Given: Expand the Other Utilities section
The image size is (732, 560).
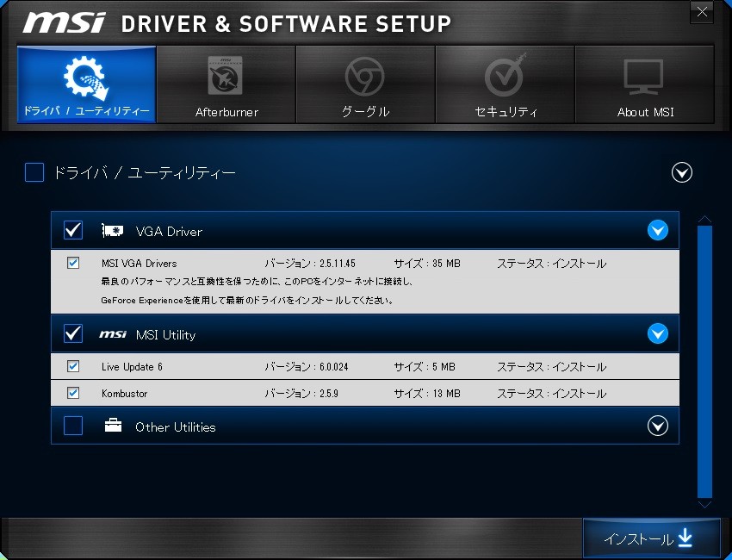Looking at the screenshot, I should pyautogui.click(x=657, y=426).
